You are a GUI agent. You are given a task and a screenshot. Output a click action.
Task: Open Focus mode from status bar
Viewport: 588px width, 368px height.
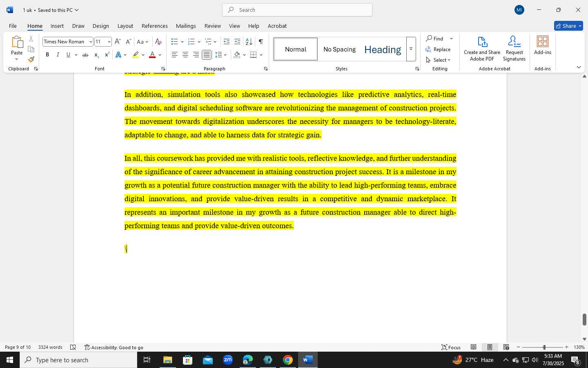(x=451, y=347)
